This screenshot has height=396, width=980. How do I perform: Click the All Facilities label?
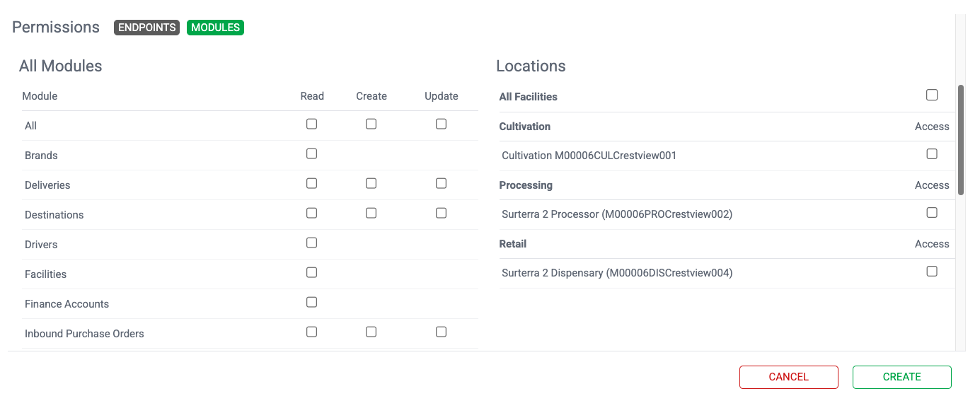pyautogui.click(x=528, y=97)
